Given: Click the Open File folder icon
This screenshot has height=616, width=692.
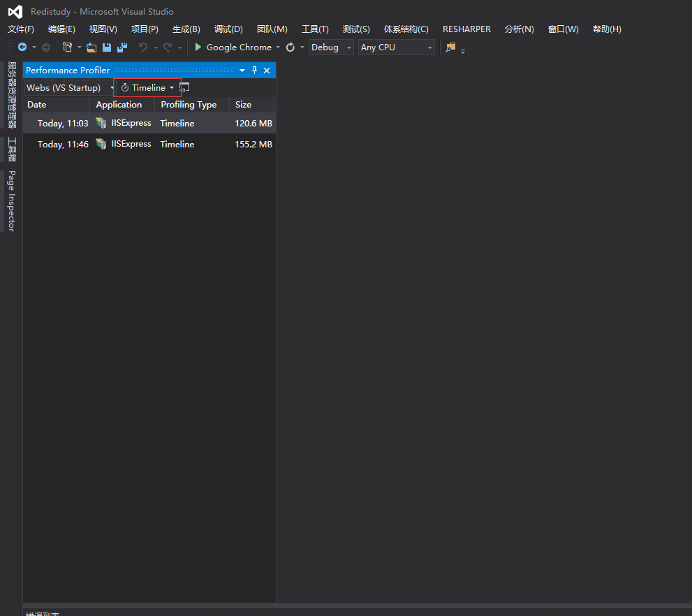Looking at the screenshot, I should pos(91,47).
